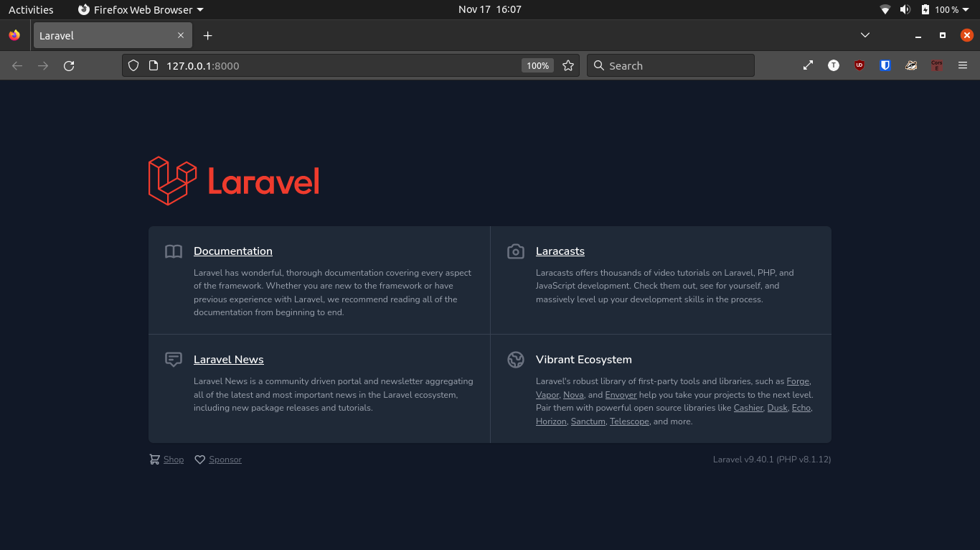Open the Laravel News link
Image resolution: width=980 pixels, height=550 pixels.
(229, 360)
